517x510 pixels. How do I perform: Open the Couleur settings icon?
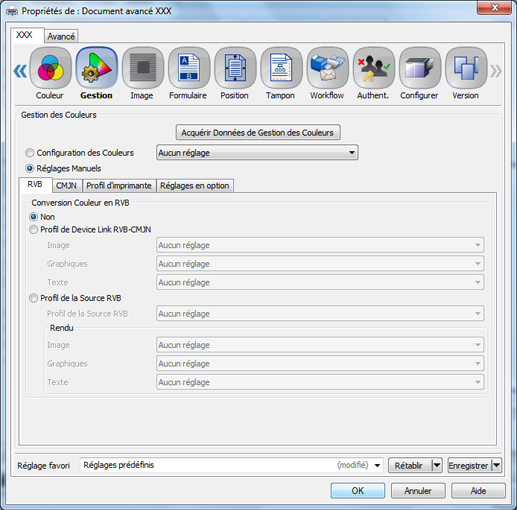pos(50,68)
